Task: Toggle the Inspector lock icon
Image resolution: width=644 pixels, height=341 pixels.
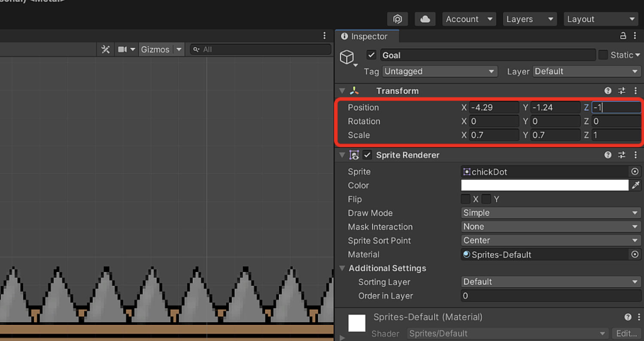Action: pyautogui.click(x=623, y=36)
